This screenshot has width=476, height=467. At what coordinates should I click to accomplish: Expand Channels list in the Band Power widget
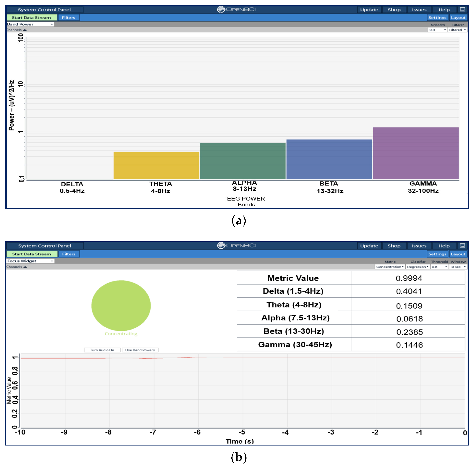point(16,30)
